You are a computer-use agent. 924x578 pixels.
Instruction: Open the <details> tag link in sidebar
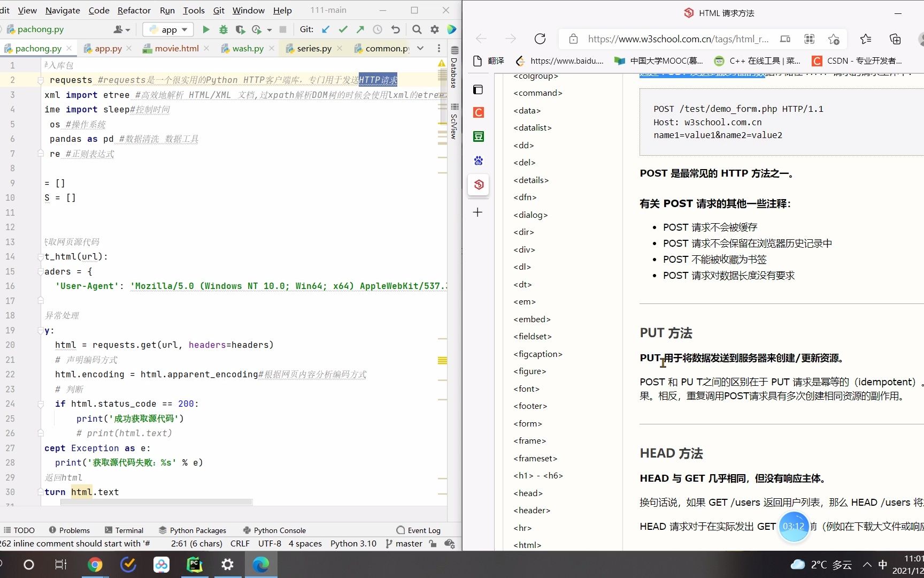[x=531, y=180]
